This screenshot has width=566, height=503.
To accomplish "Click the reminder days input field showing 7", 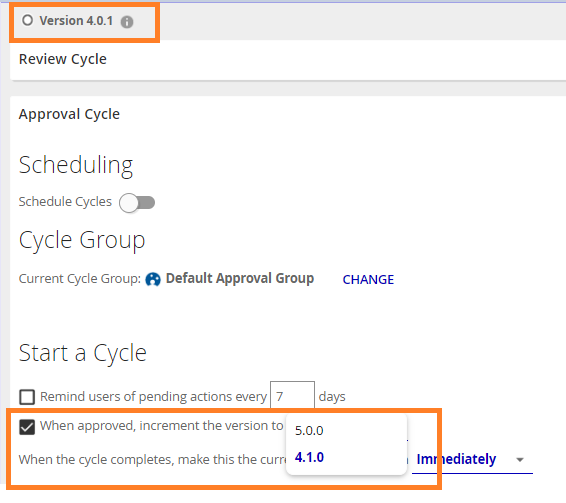I will 292,396.
